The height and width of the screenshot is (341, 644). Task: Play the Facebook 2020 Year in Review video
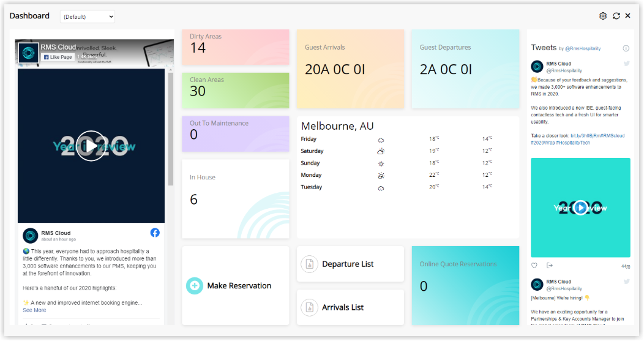pos(91,146)
